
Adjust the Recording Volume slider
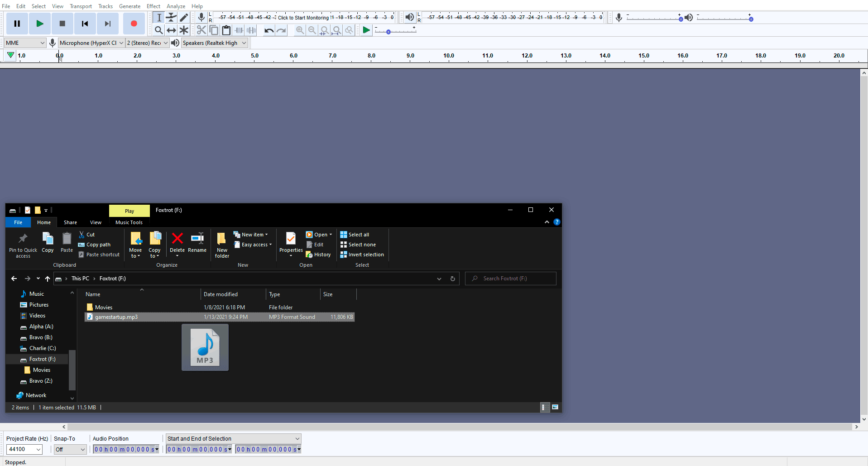click(655, 18)
